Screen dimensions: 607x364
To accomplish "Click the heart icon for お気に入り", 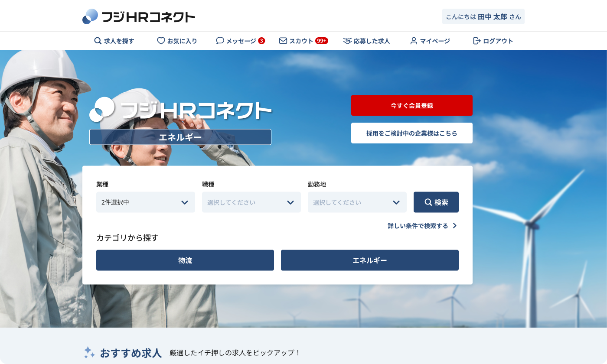I will (160, 41).
